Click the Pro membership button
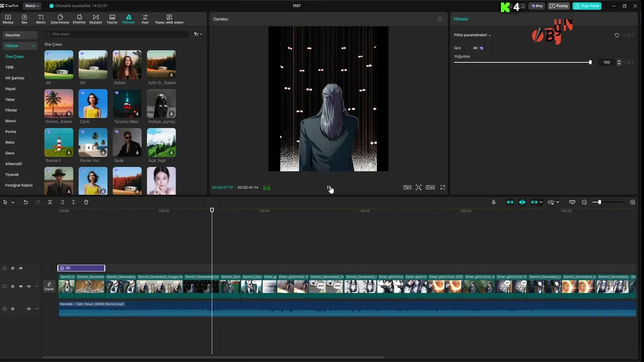Screen dimensions: 644x362 click(x=537, y=6)
